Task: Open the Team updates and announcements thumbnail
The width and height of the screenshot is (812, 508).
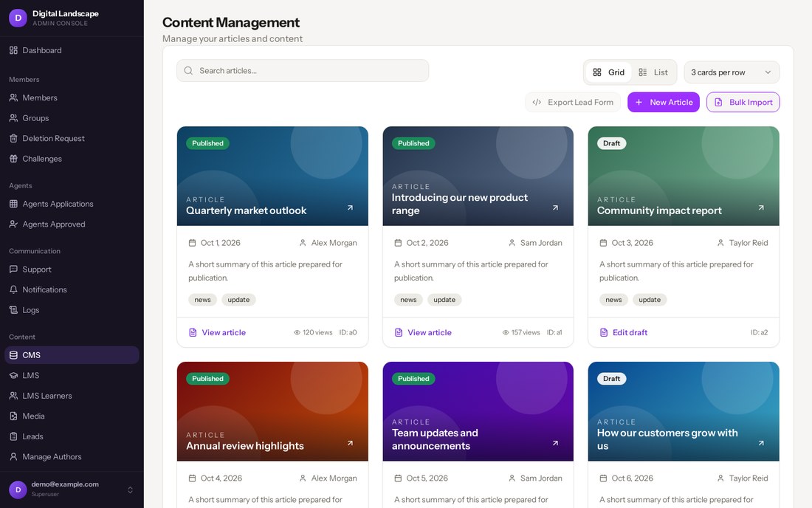Action: click(478, 412)
